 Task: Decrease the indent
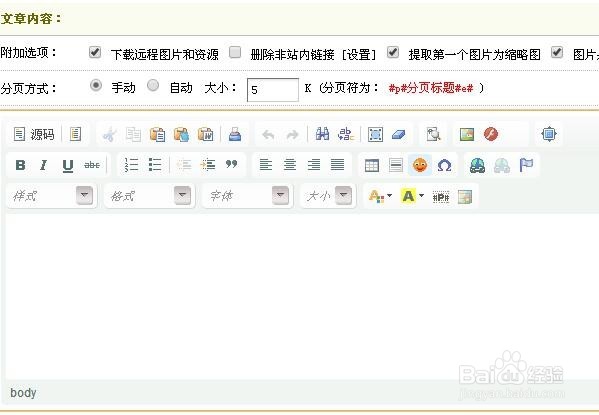pyautogui.click(x=184, y=165)
